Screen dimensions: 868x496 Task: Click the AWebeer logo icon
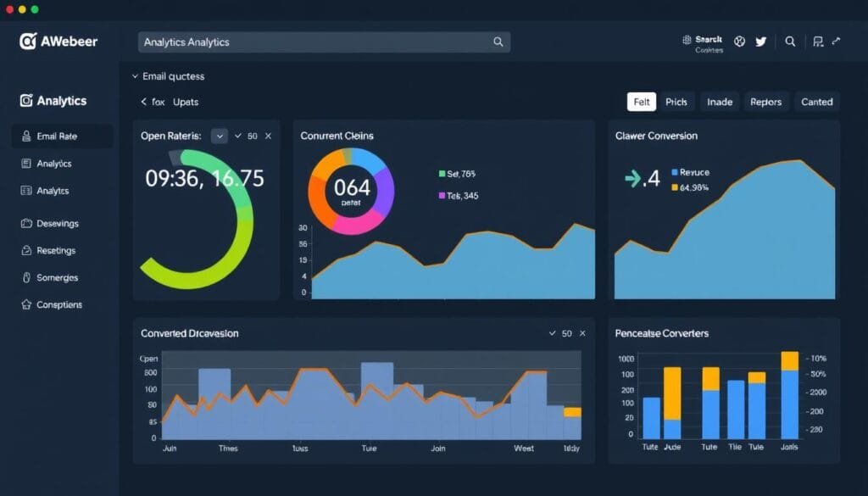click(28, 42)
